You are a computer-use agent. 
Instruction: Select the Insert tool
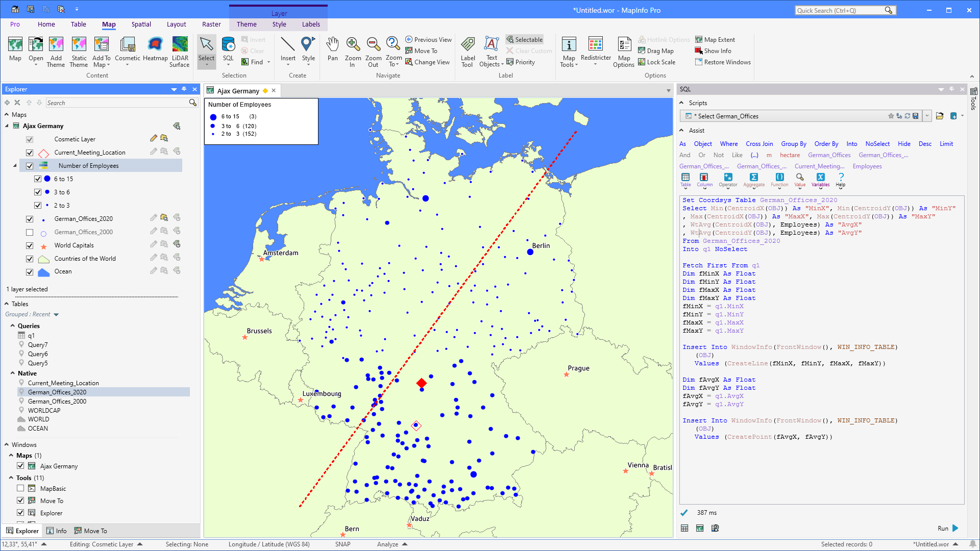[x=288, y=48]
